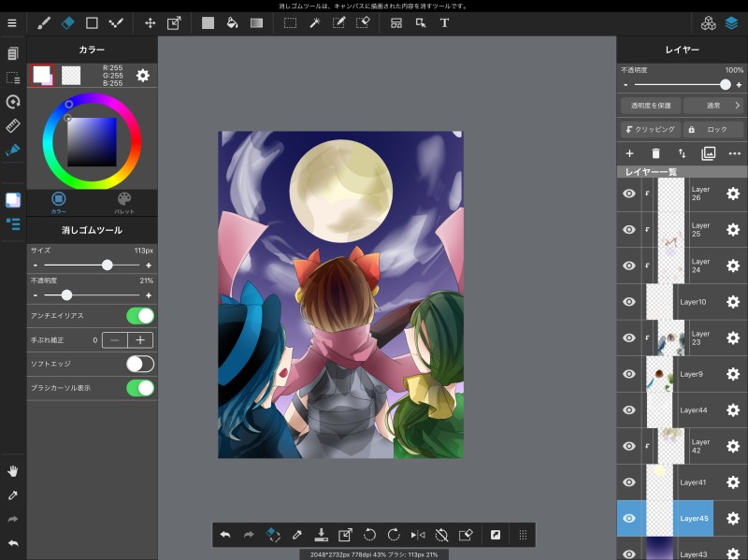Screen dimensions: 748x560
Task: Hide Layer10 using its eye icon
Action: pyautogui.click(x=629, y=302)
